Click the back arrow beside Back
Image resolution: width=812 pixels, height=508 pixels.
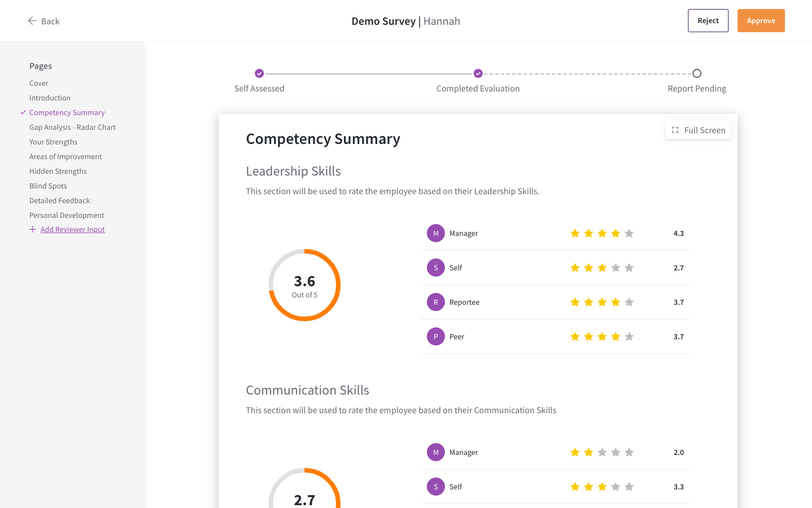coord(32,20)
